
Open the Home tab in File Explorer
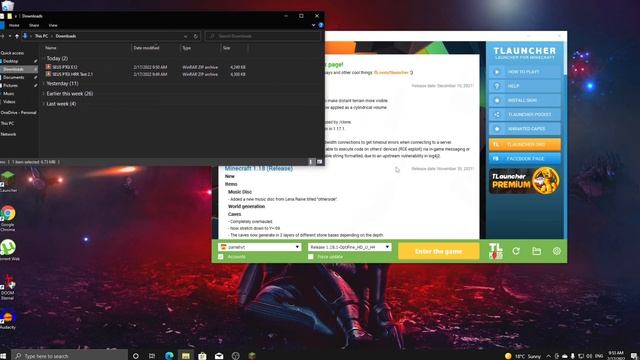click(14, 25)
